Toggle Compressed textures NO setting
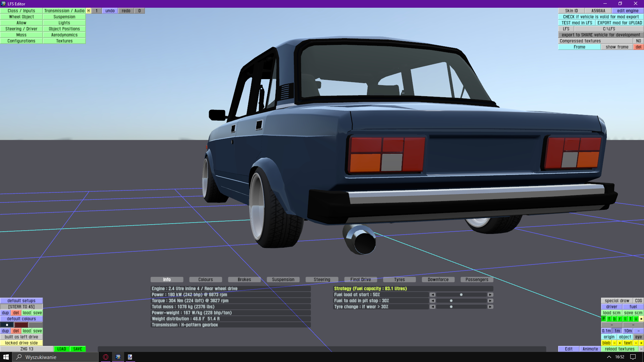Viewport: 644px width, 362px height. pos(638,41)
